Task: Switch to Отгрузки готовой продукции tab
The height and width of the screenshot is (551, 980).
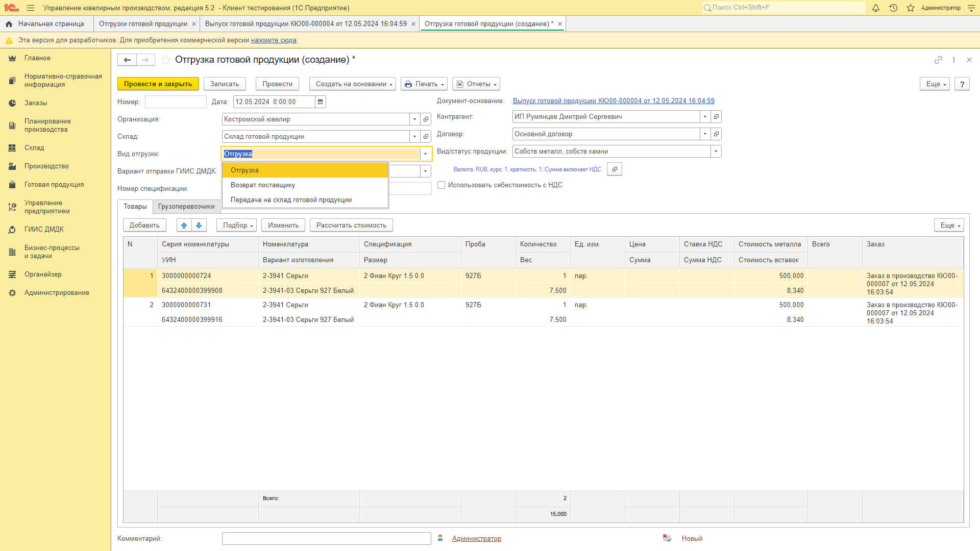Action: [x=143, y=24]
